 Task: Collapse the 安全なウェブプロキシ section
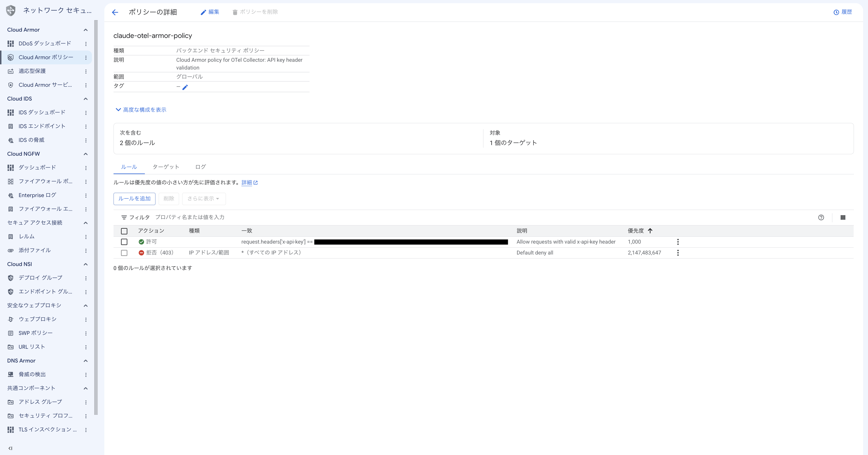86,305
